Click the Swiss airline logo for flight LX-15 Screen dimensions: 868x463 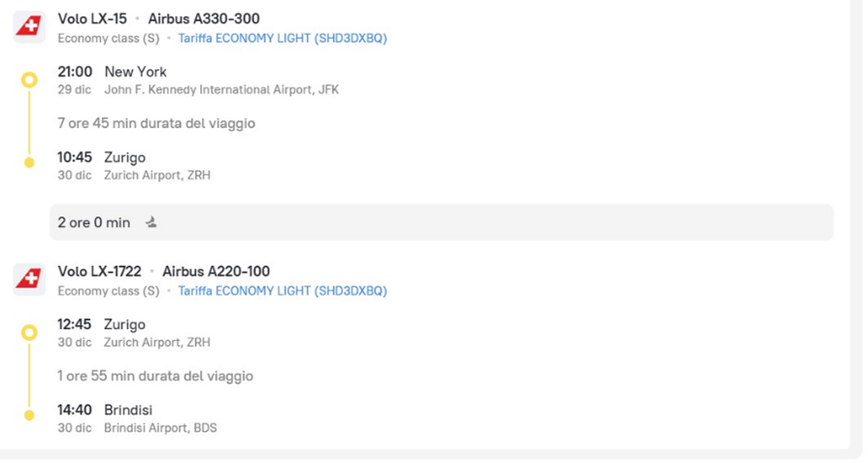pos(29,27)
